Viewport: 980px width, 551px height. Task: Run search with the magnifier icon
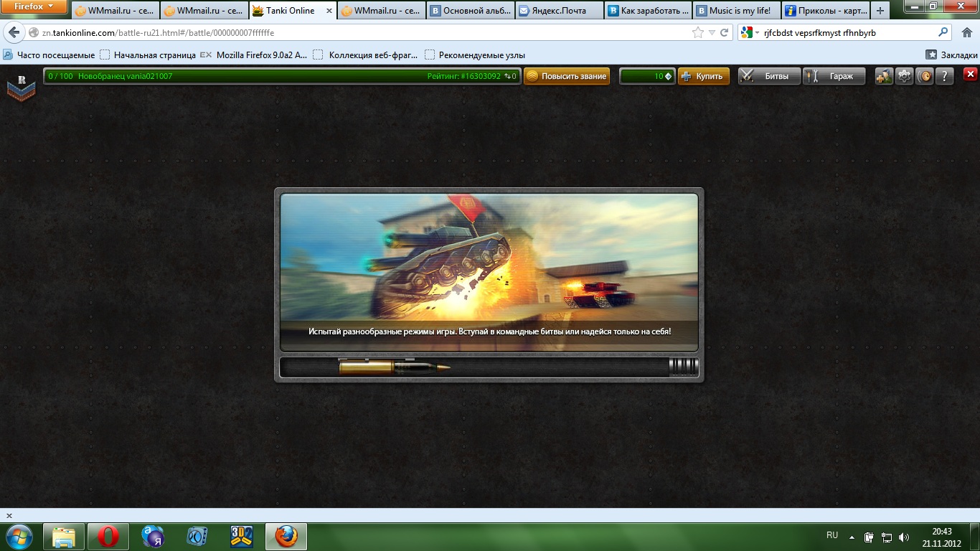click(x=943, y=33)
